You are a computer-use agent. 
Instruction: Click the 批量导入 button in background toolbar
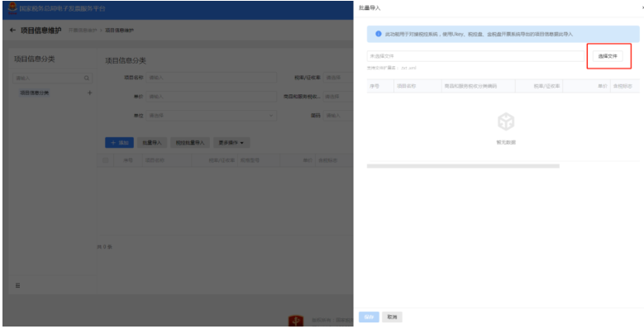152,143
